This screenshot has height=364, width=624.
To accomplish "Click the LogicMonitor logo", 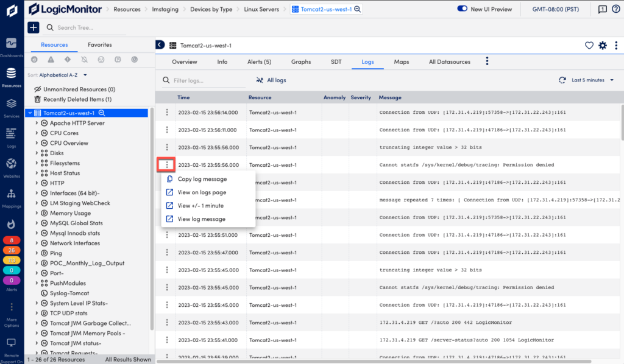I will 65,9.
